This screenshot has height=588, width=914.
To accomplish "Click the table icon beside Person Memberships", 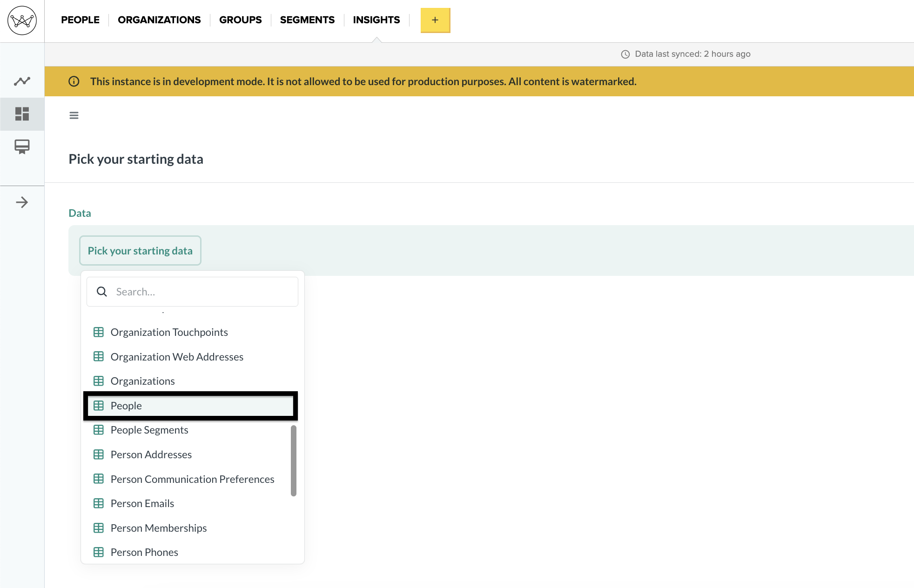I will click(x=99, y=528).
